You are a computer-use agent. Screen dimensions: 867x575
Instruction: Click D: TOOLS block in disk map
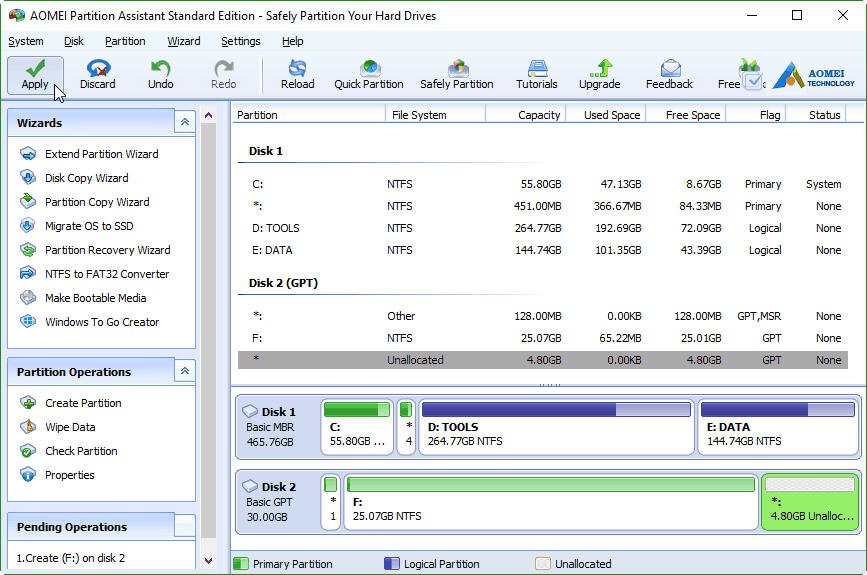(556, 427)
